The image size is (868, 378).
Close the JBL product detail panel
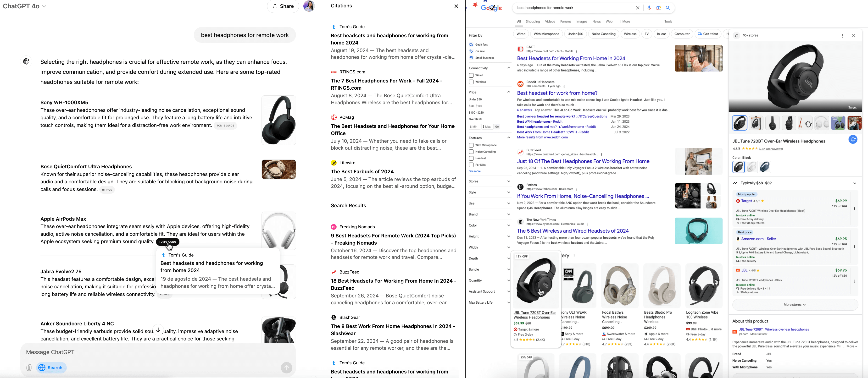pos(853,35)
